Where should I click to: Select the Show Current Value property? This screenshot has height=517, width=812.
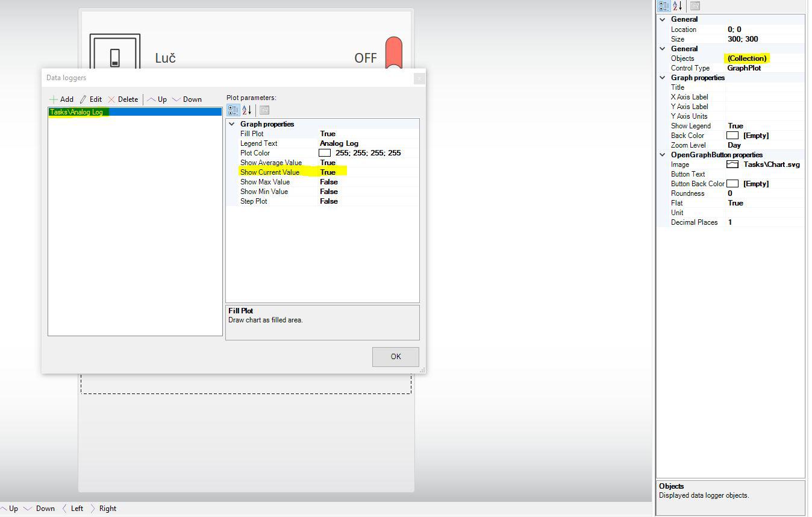tap(270, 172)
